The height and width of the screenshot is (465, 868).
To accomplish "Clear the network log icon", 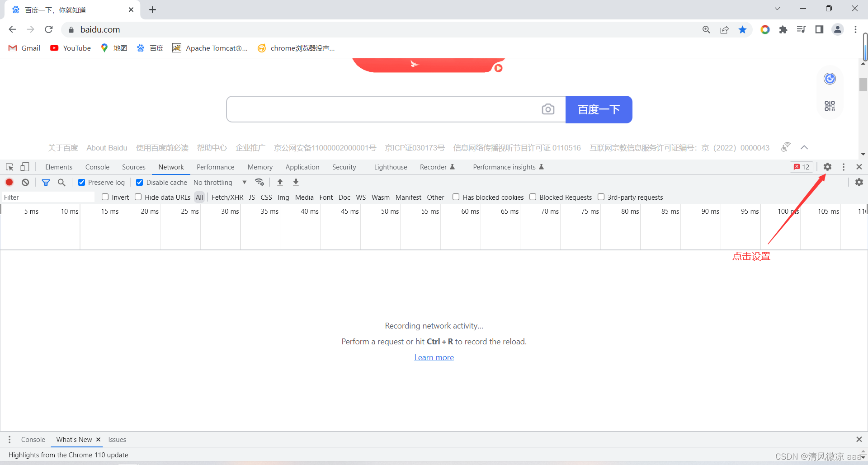I will [x=25, y=182].
